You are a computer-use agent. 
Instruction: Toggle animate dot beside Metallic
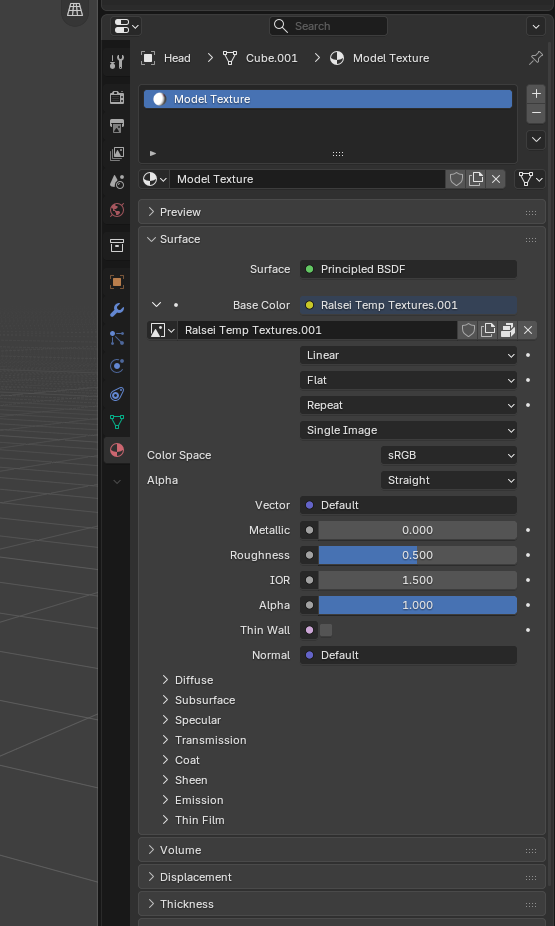pyautogui.click(x=528, y=530)
